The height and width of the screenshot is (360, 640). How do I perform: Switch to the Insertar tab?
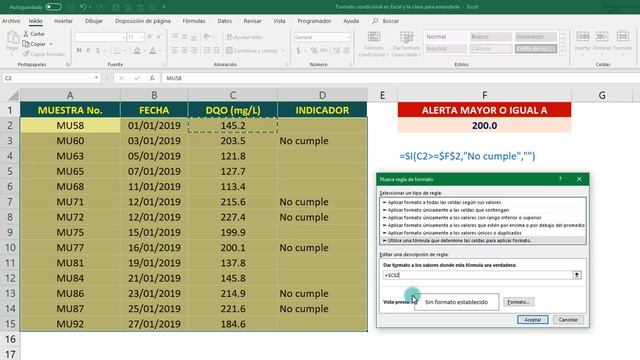point(63,21)
